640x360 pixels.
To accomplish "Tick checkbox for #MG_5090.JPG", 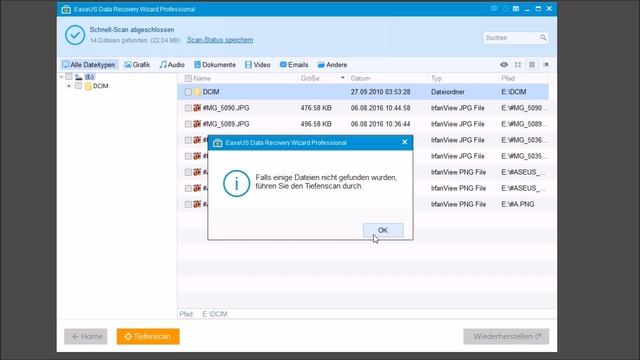I will 188,108.
